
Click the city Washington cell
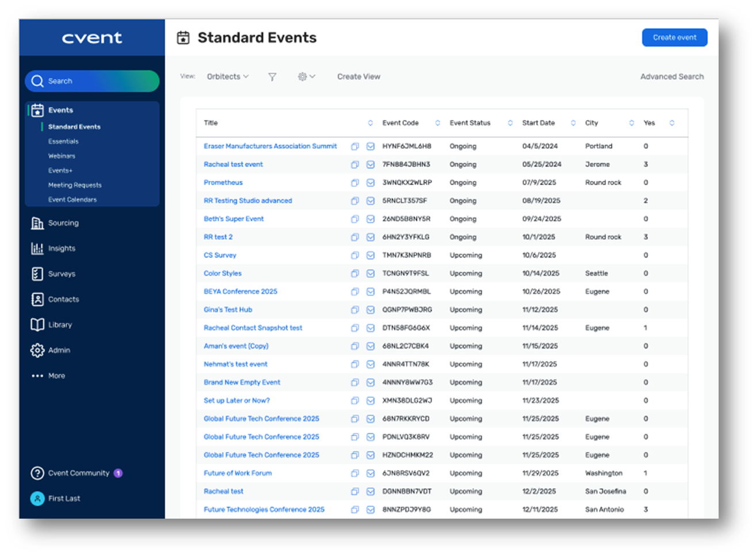click(604, 473)
